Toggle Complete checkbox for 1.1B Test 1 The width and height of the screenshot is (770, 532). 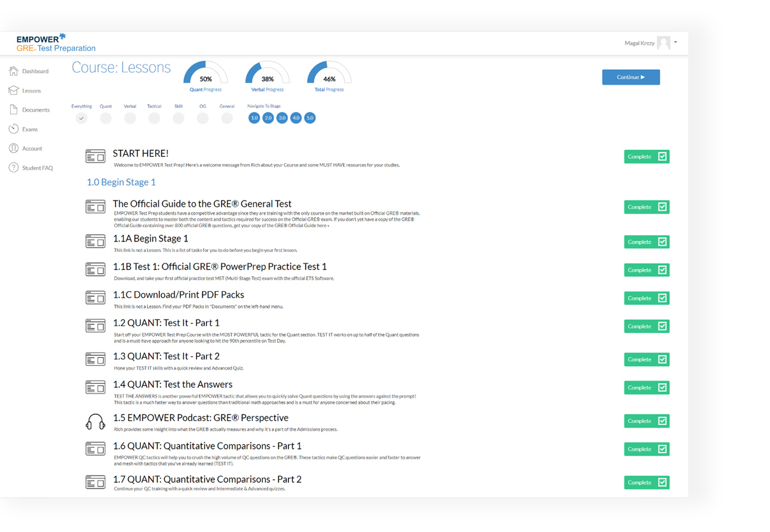[x=662, y=270]
